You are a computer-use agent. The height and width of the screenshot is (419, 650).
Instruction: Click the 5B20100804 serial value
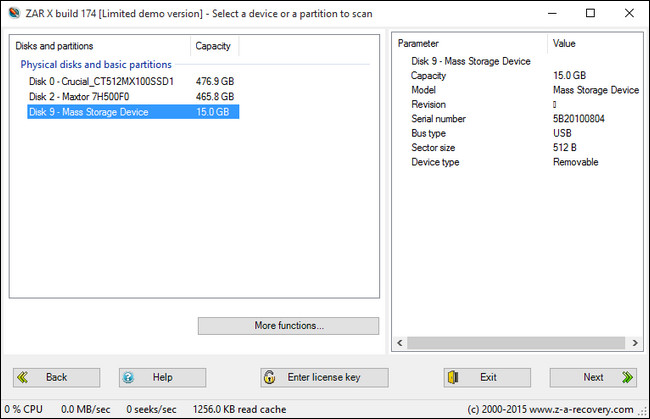579,119
